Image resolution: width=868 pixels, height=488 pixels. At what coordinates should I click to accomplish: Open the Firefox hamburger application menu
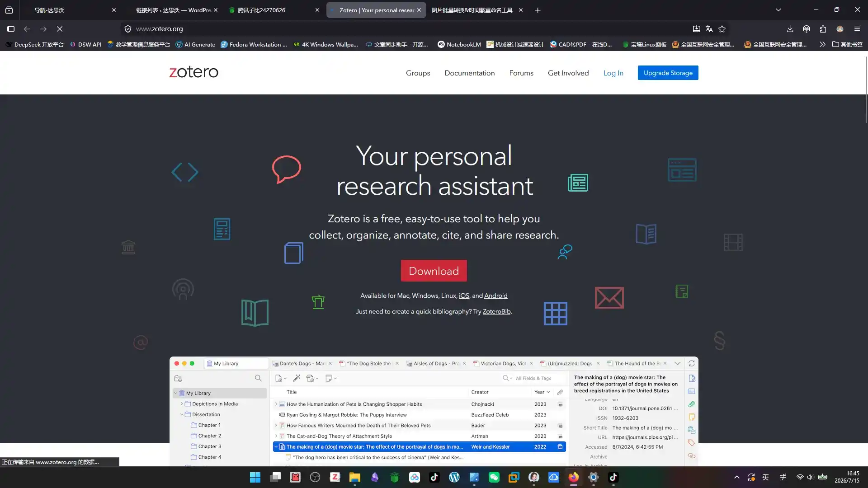[x=857, y=29]
